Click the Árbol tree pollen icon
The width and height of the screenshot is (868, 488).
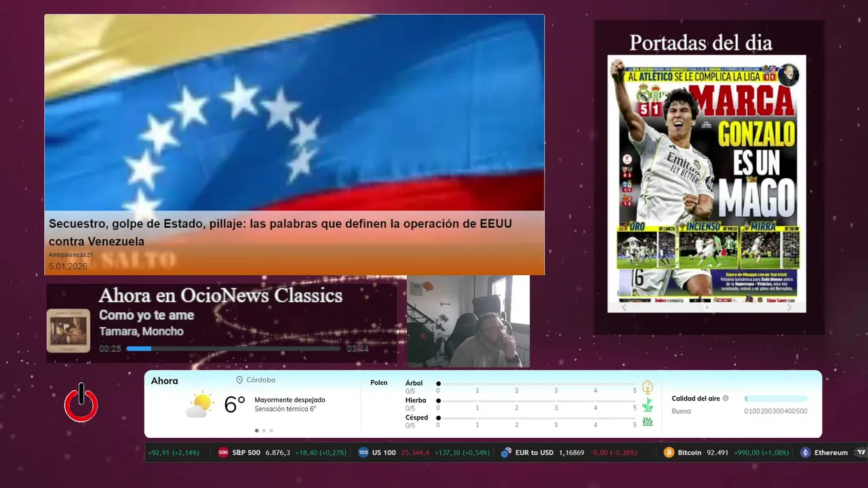coord(648,387)
